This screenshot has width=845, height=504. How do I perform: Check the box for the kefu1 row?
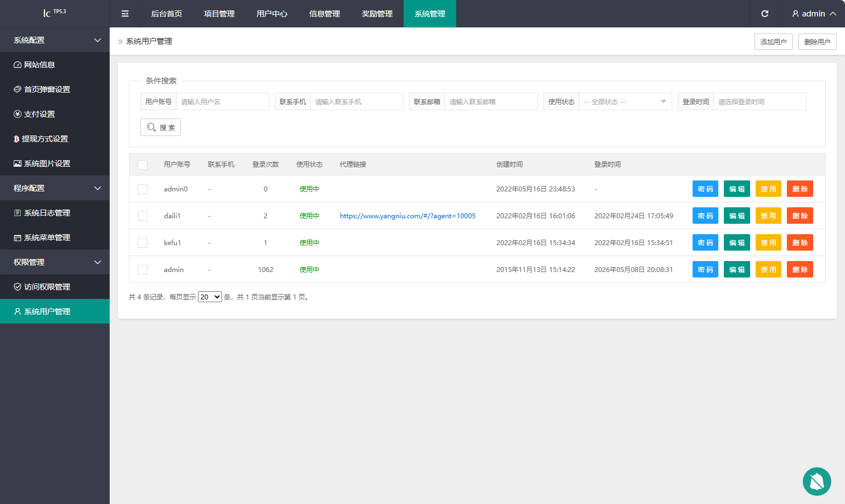(x=143, y=243)
